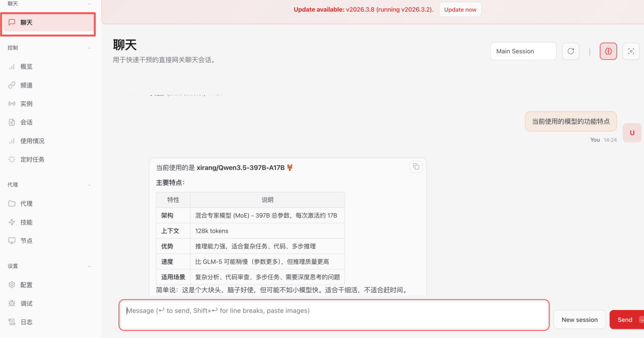The height and width of the screenshot is (338, 644).
Task: Open 配置 settings menu item
Action: [x=26, y=285]
